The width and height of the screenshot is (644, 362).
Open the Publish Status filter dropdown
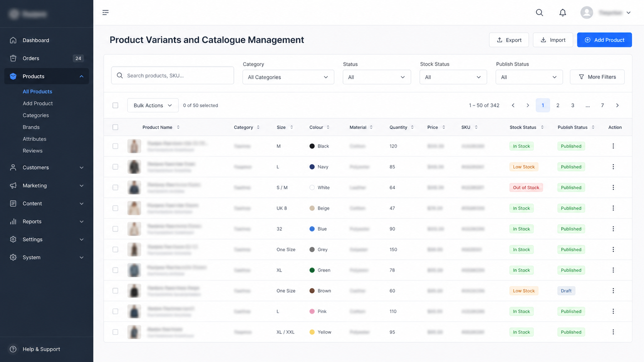click(x=529, y=77)
